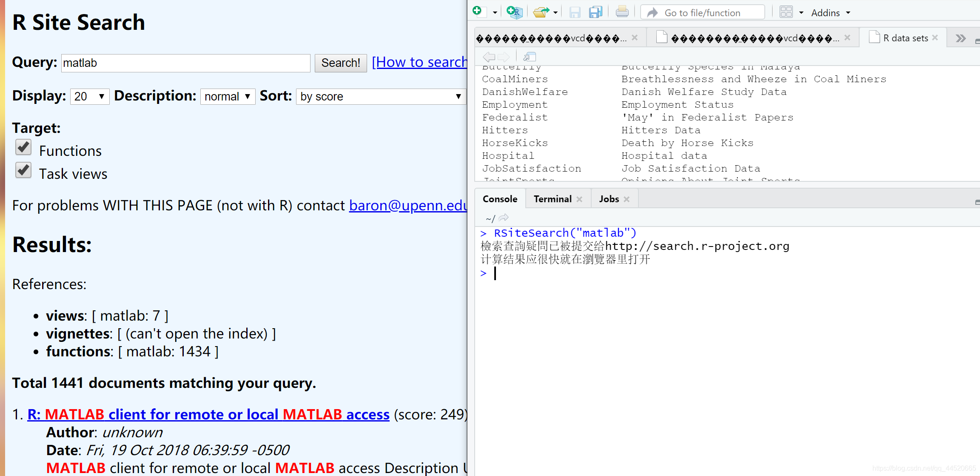Click the Open File folder icon
980x476 pixels.
[x=541, y=12]
